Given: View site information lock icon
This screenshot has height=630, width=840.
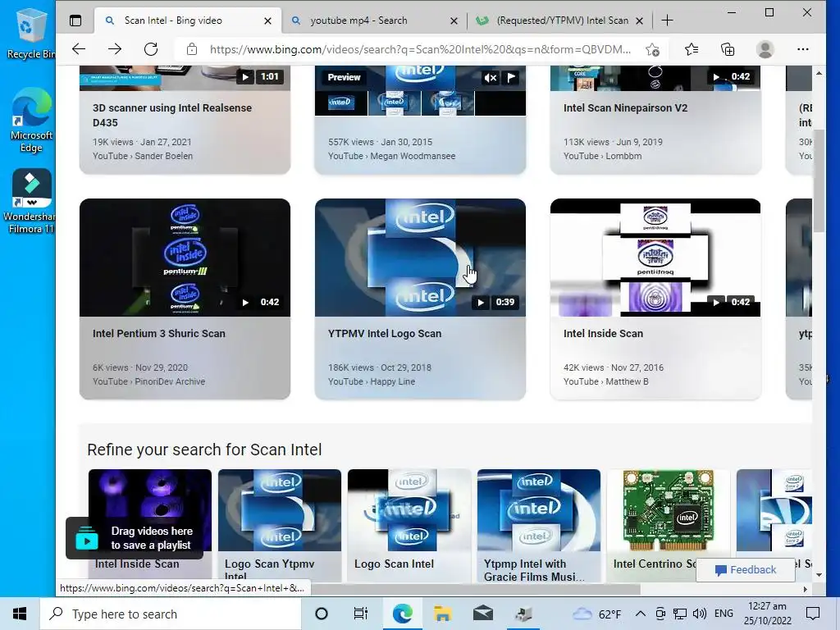Looking at the screenshot, I should click(192, 50).
